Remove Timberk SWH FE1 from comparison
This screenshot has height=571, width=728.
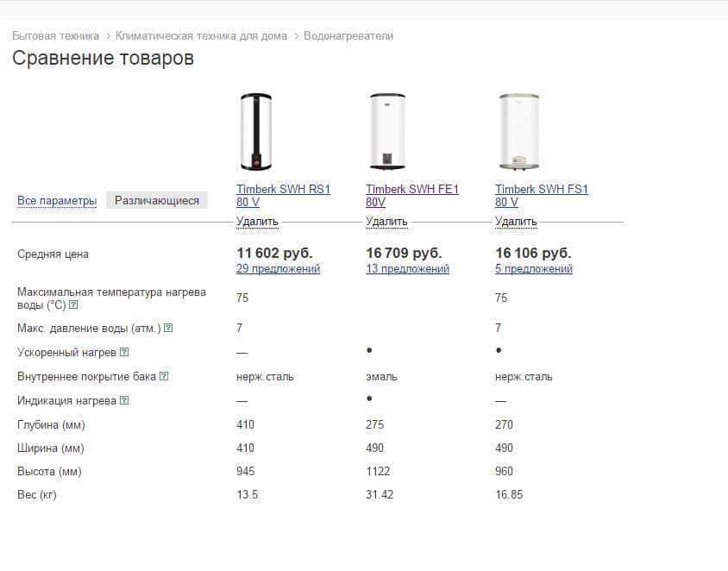(386, 222)
